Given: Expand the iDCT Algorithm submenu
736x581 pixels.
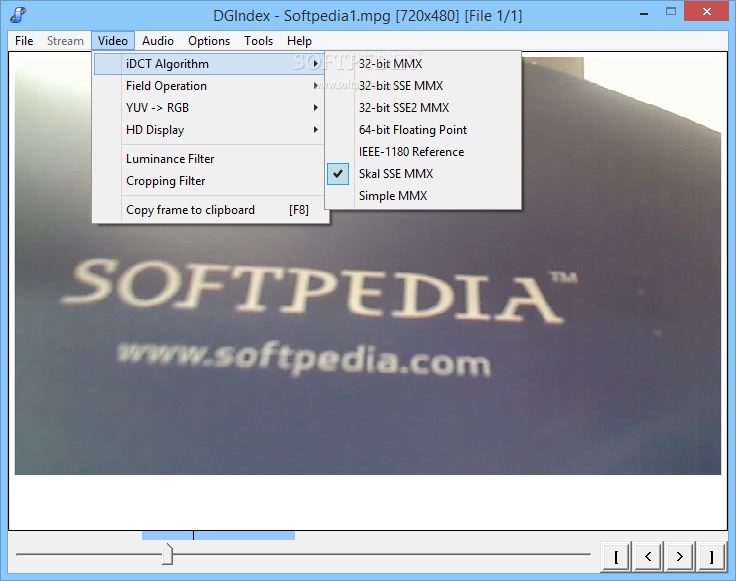Looking at the screenshot, I should click(209, 64).
